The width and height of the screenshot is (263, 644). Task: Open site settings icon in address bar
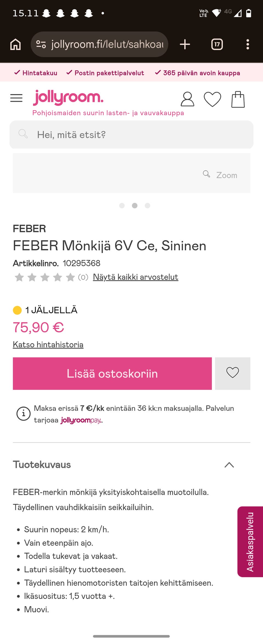tap(41, 44)
